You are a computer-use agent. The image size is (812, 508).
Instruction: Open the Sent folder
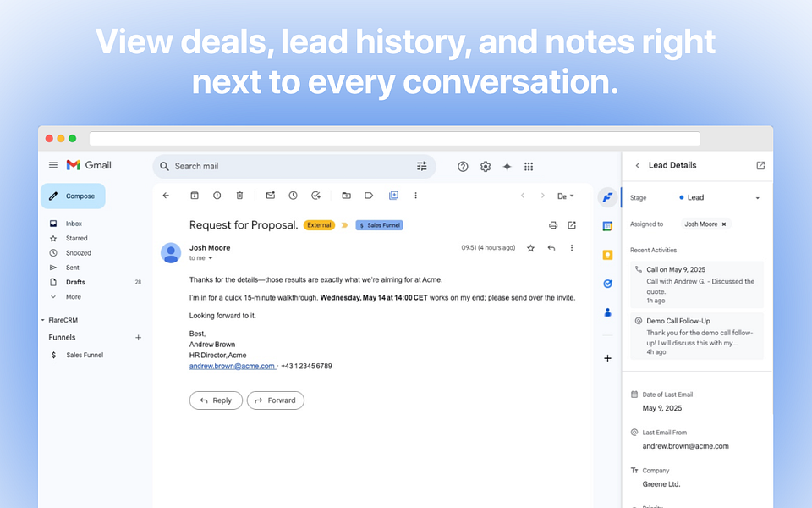pyautogui.click(x=73, y=268)
